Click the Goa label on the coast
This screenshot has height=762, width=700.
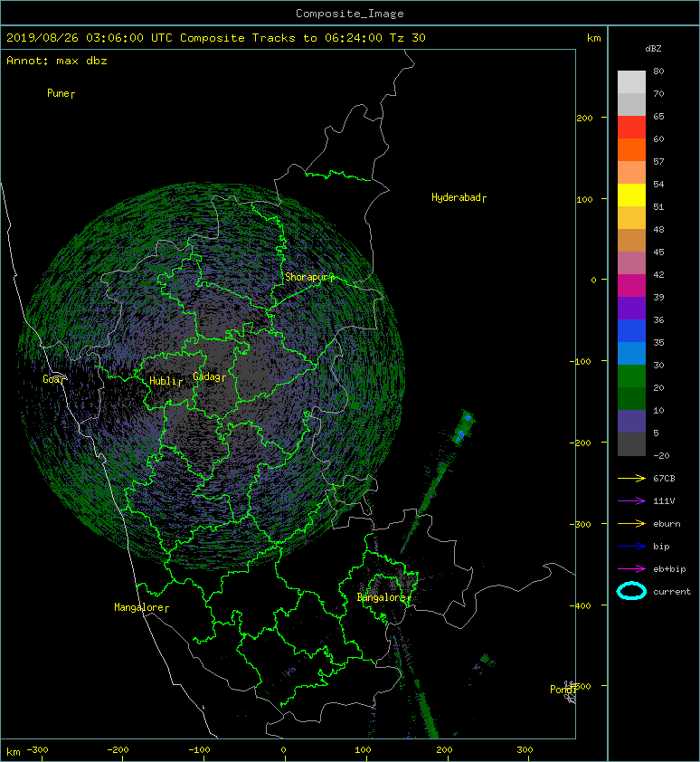pyautogui.click(x=51, y=379)
